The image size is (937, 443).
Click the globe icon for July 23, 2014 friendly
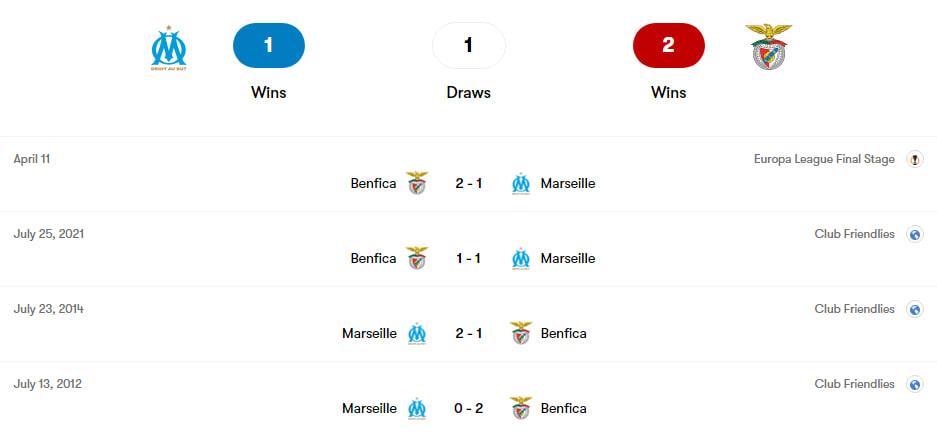click(x=914, y=309)
